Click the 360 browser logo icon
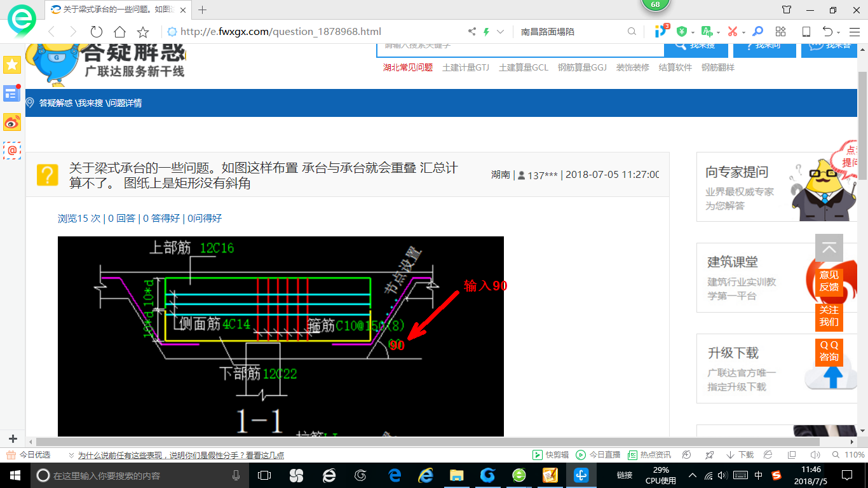This screenshot has width=868, height=488. (x=22, y=21)
